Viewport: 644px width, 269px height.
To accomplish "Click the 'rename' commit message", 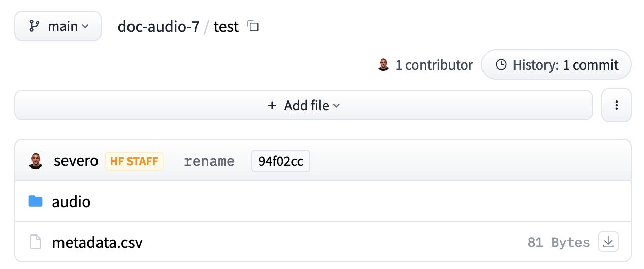I will (209, 162).
